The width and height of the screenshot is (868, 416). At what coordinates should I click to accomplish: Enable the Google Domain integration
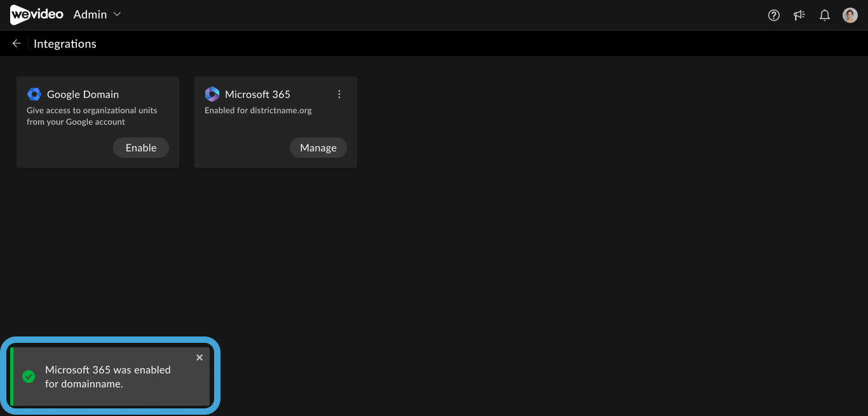point(141,148)
